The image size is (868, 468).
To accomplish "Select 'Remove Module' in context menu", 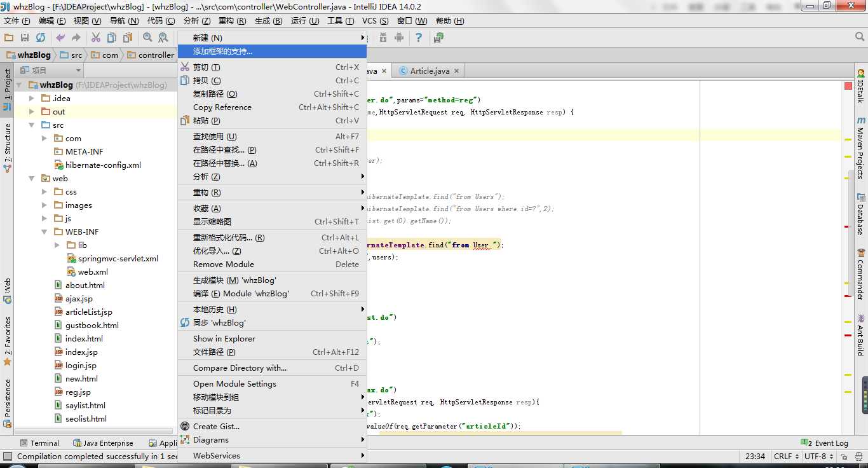I will pos(272,264).
